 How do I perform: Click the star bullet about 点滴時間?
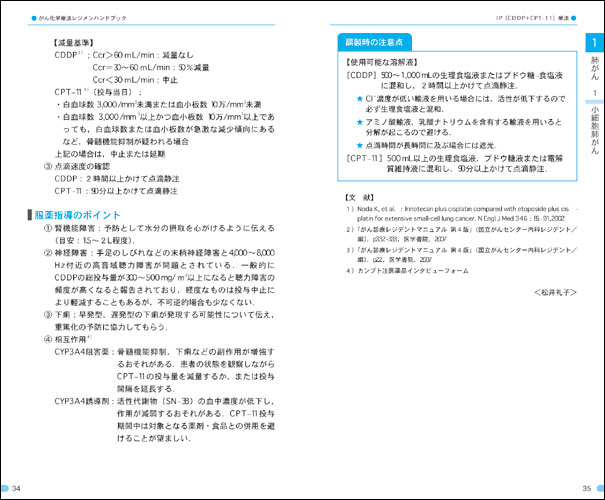359,145
